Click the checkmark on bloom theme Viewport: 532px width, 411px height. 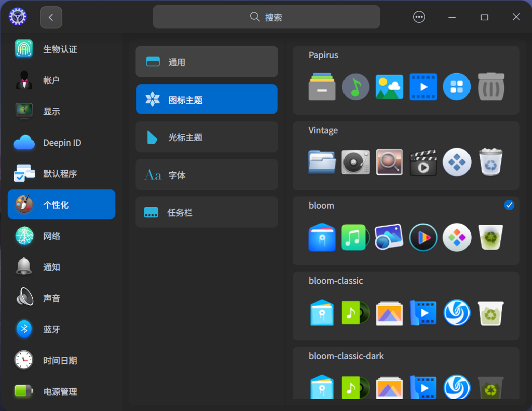[x=509, y=205]
